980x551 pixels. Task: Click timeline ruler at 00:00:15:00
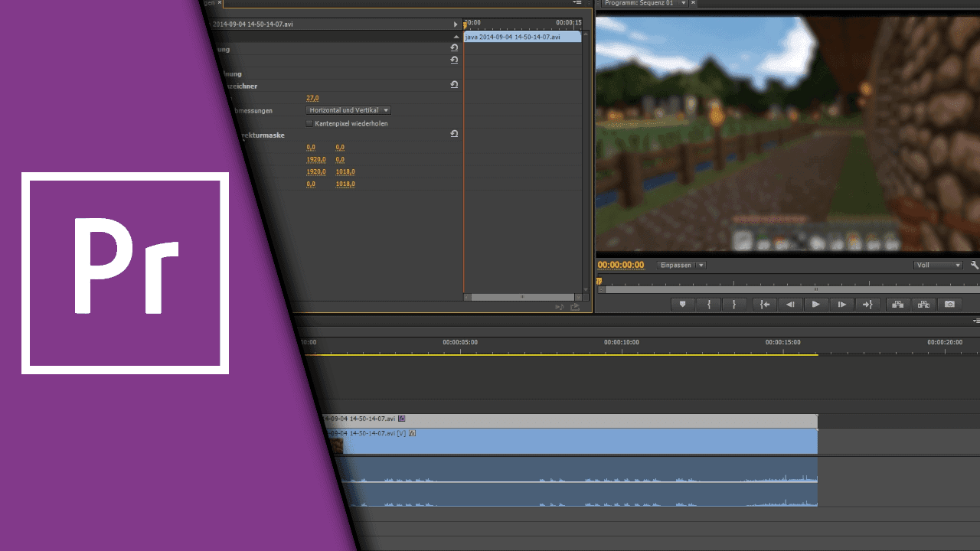click(783, 342)
